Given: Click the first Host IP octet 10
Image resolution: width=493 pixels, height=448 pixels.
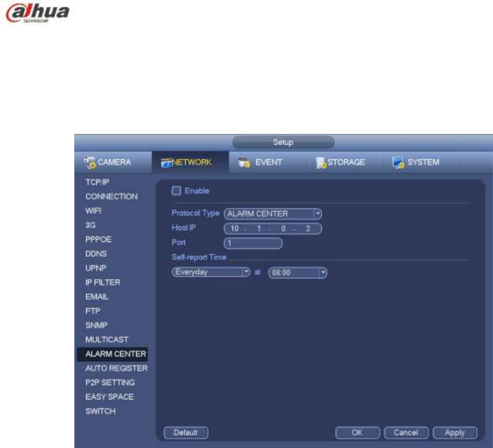Looking at the screenshot, I should pos(235,229).
